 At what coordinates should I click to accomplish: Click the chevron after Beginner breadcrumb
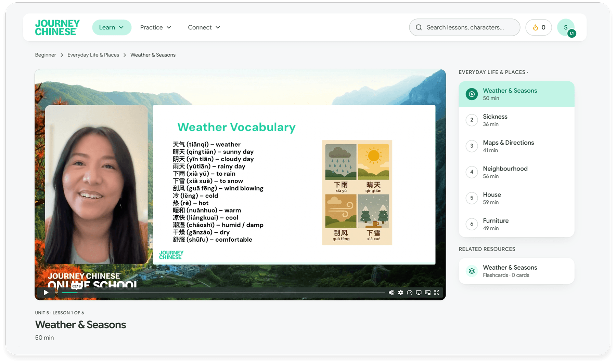coord(62,55)
